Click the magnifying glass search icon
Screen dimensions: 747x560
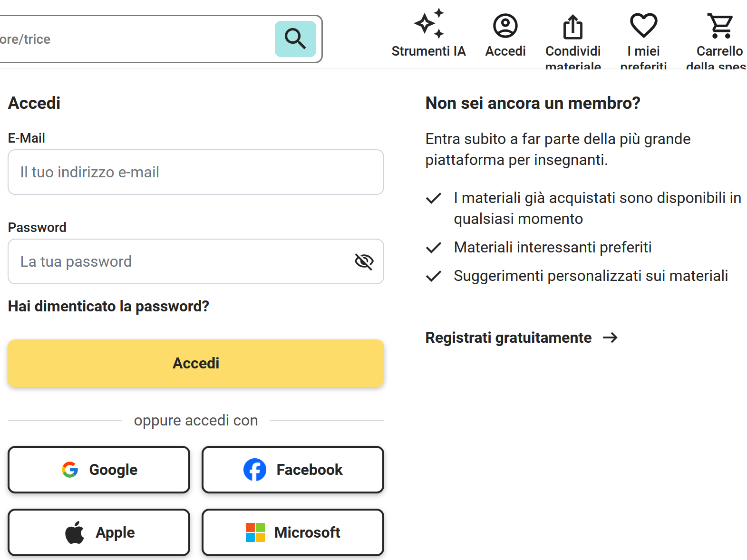click(295, 39)
